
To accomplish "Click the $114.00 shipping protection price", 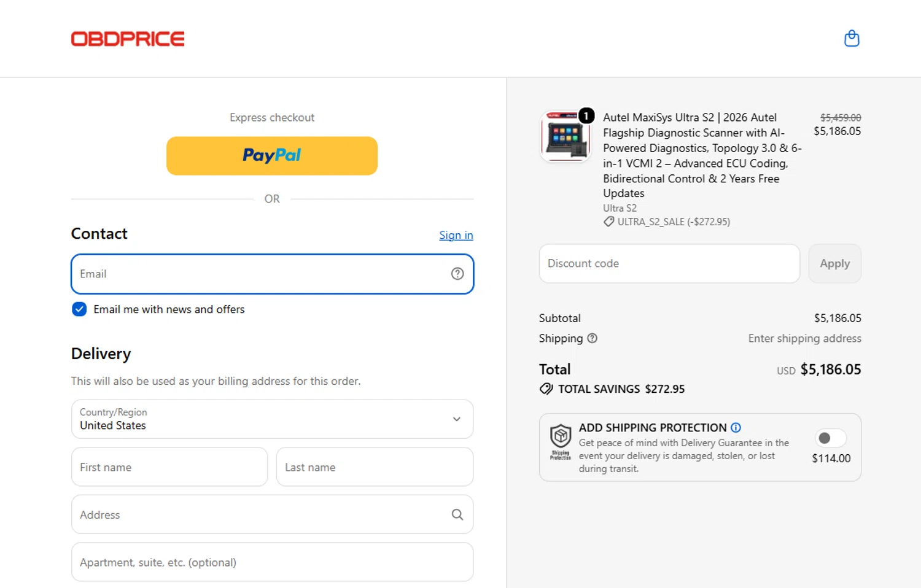I will pyautogui.click(x=831, y=458).
